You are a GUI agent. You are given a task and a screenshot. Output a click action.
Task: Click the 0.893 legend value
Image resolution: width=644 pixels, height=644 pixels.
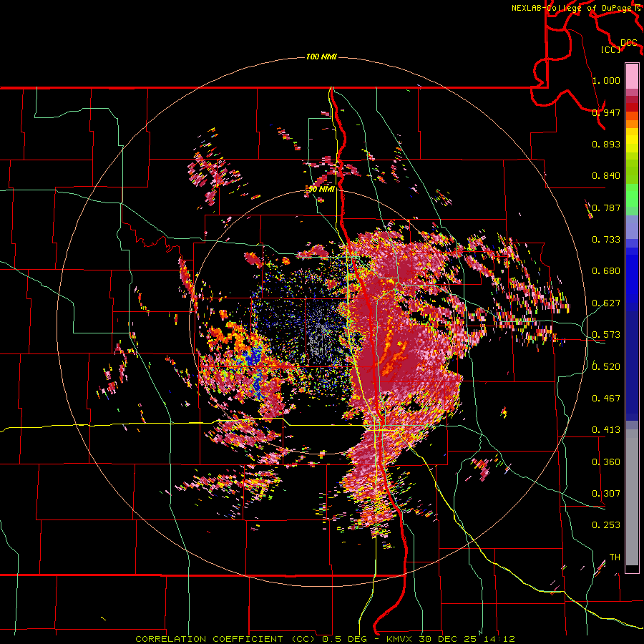[x=606, y=144]
